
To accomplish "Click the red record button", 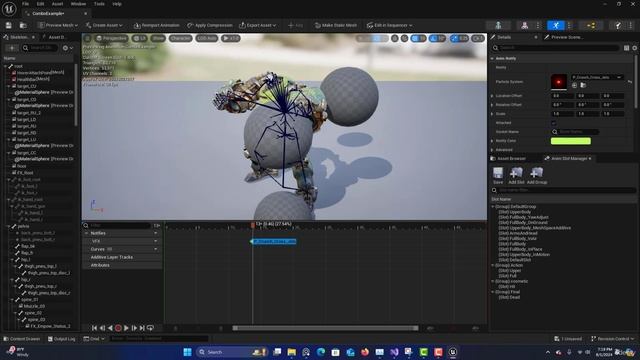I will 118,328.
